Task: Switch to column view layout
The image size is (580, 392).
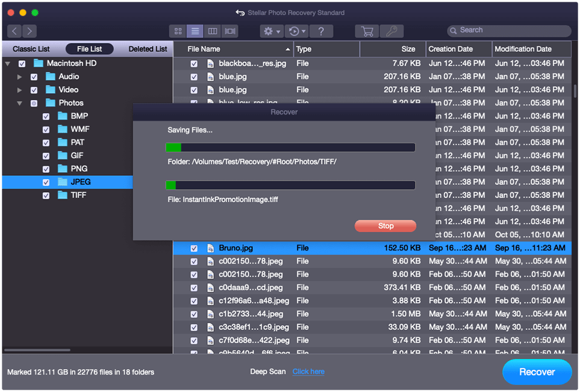Action: coord(212,31)
